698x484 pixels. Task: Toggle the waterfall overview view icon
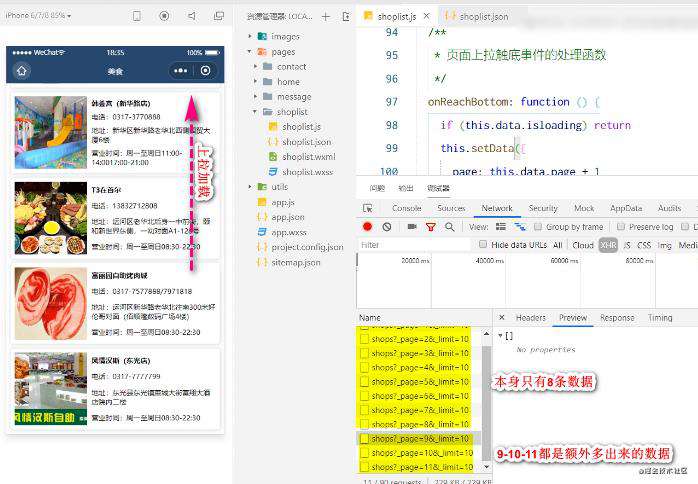[x=520, y=227]
